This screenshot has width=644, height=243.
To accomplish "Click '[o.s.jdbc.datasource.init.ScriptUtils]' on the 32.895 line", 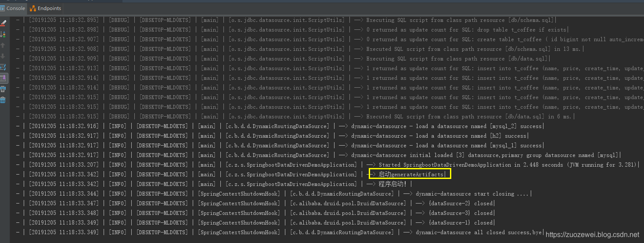I will click(287, 20).
